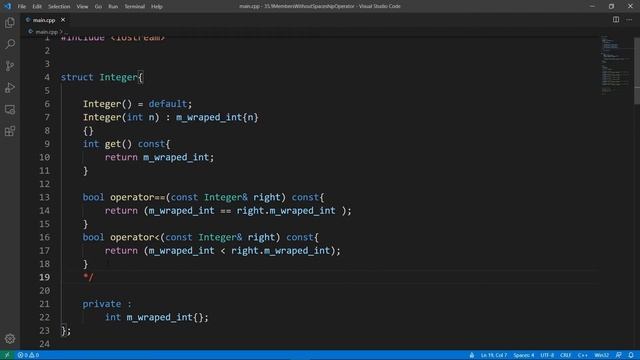The height and width of the screenshot is (360, 640).
Task: Open the Search view in activity bar
Action: (x=10, y=44)
